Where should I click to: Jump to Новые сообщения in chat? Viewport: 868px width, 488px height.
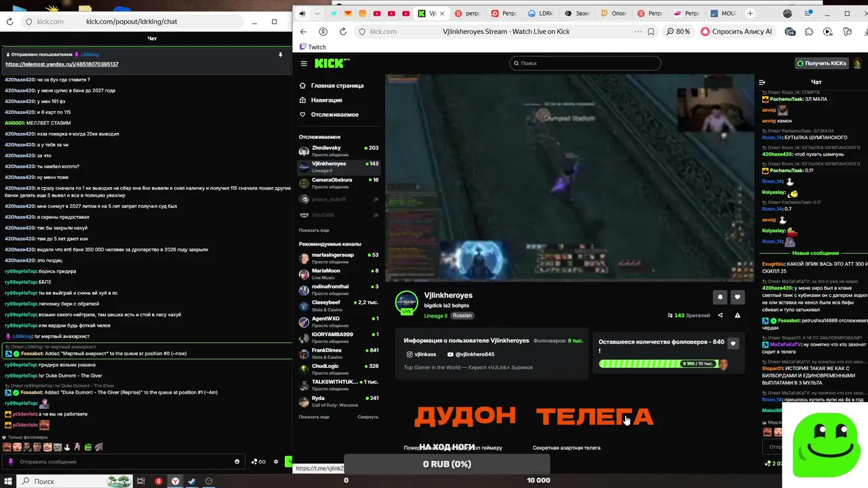point(815,253)
